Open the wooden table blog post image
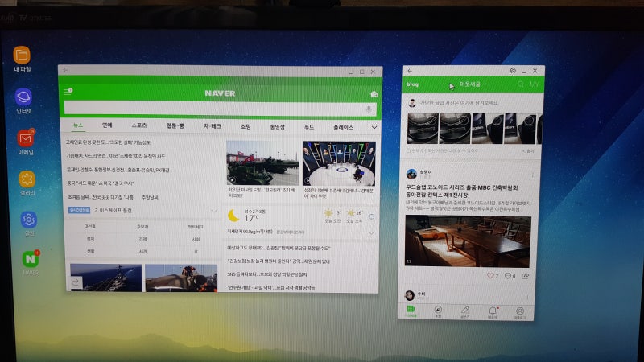Viewport: 644px width, 362px height. tap(468, 241)
